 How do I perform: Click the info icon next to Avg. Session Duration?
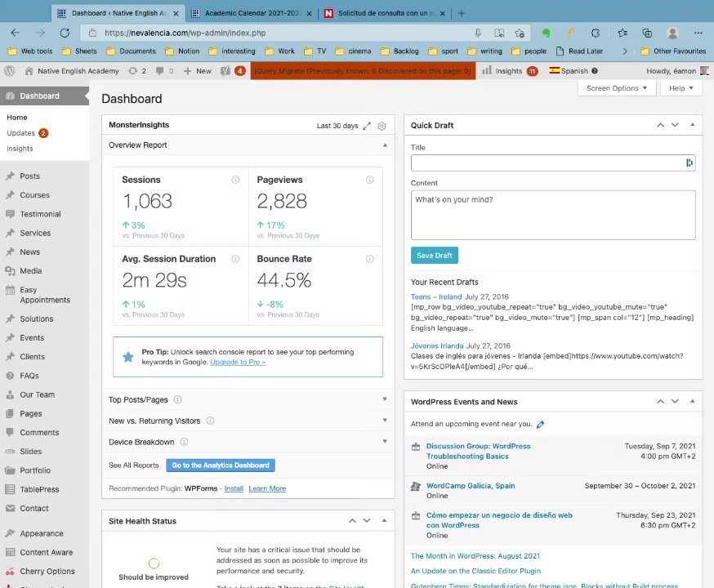[235, 259]
